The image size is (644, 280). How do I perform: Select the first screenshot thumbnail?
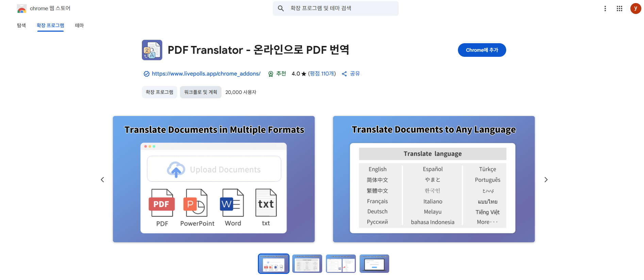point(274,264)
